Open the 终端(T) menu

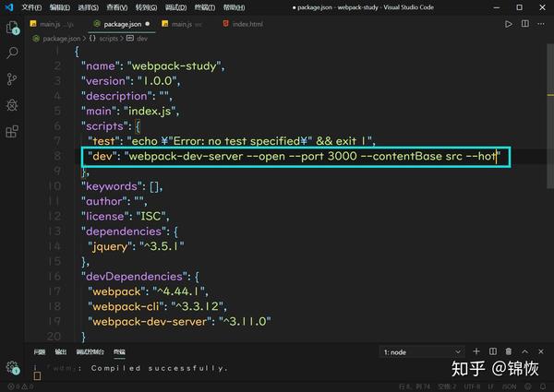tap(205, 7)
